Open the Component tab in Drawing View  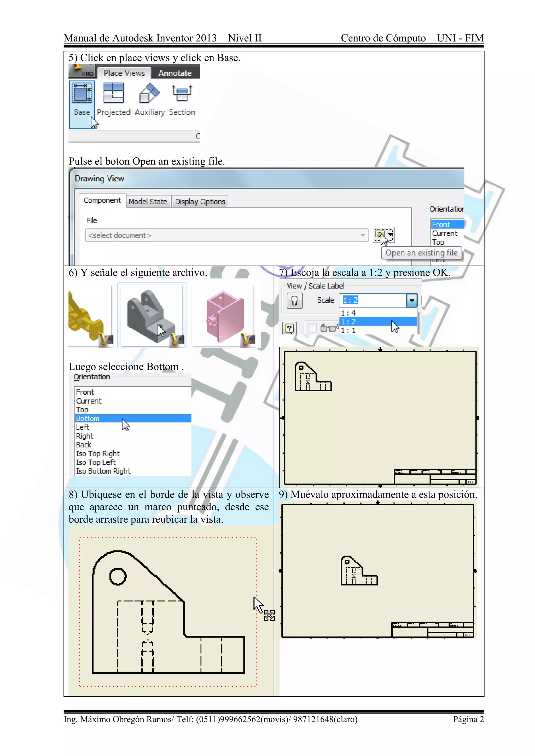(x=102, y=200)
